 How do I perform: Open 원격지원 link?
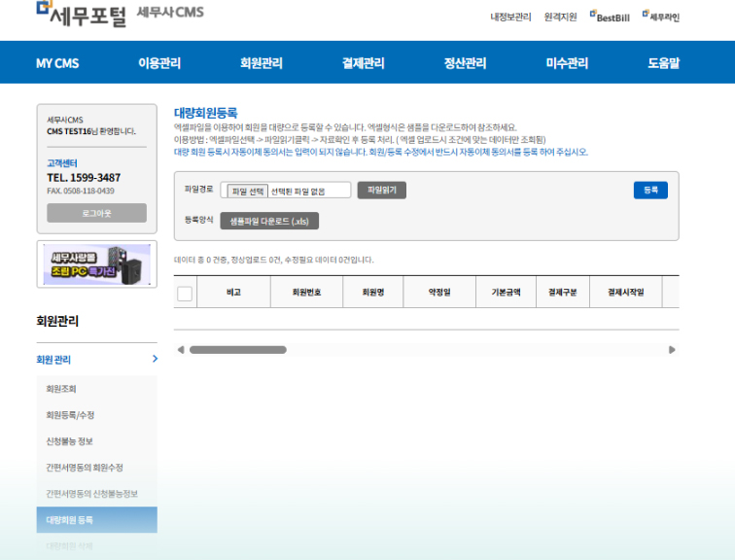click(560, 17)
